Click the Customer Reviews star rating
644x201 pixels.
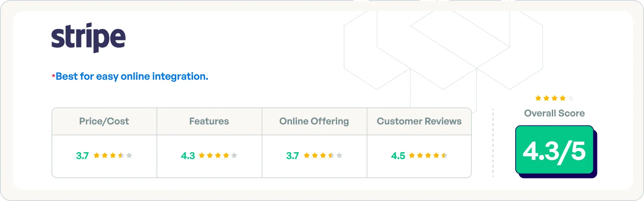428,156
